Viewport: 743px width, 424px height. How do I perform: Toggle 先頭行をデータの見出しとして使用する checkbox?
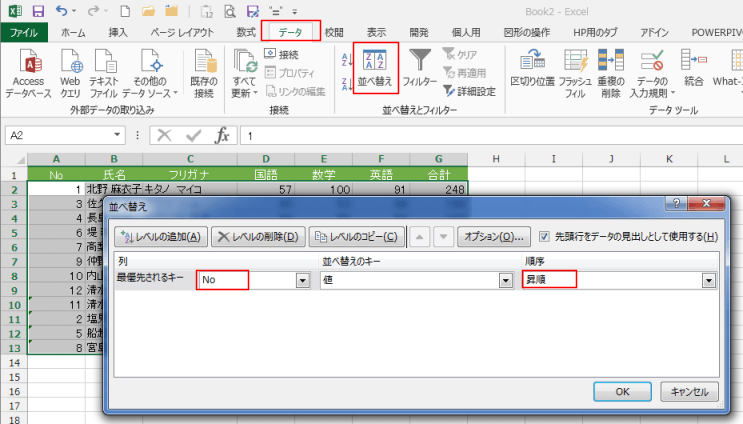tap(544, 236)
